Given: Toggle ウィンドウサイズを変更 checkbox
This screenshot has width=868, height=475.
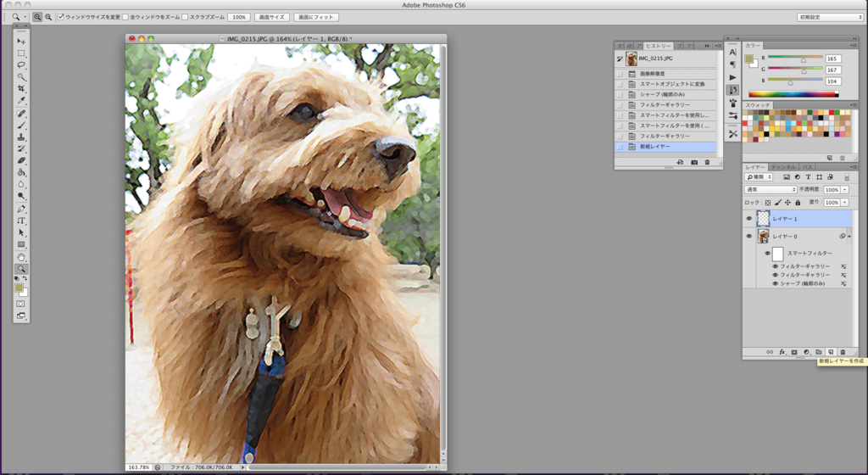Looking at the screenshot, I should tap(61, 17).
